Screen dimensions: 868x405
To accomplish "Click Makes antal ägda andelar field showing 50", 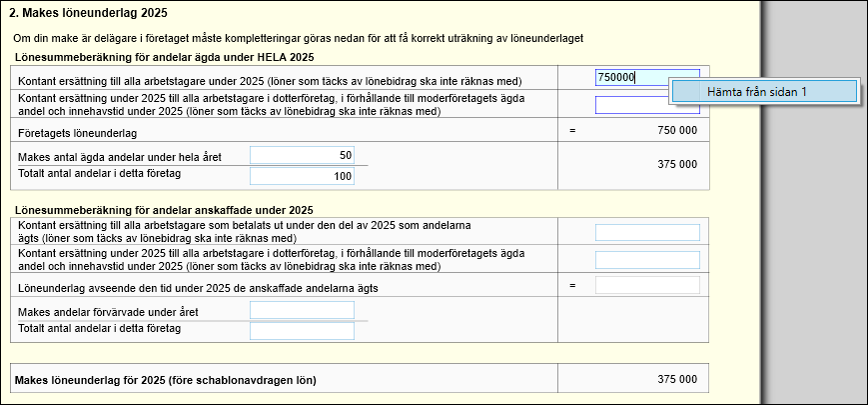I will [x=302, y=155].
